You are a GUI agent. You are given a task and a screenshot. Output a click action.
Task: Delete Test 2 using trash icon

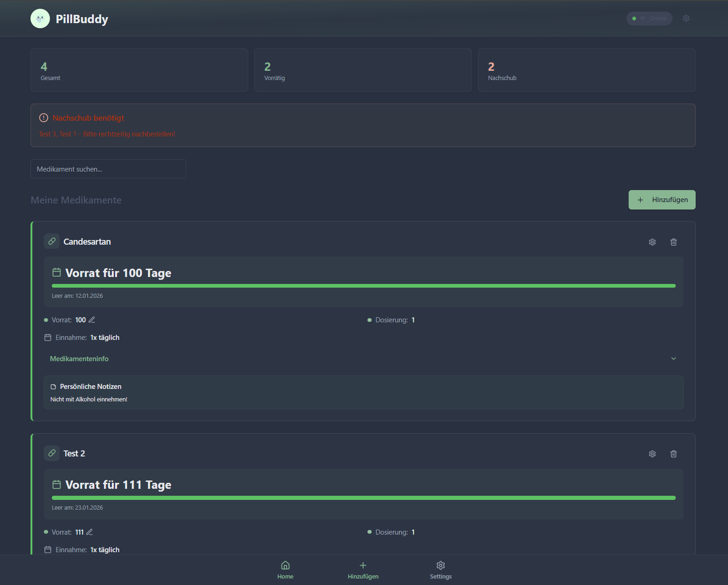coord(673,454)
